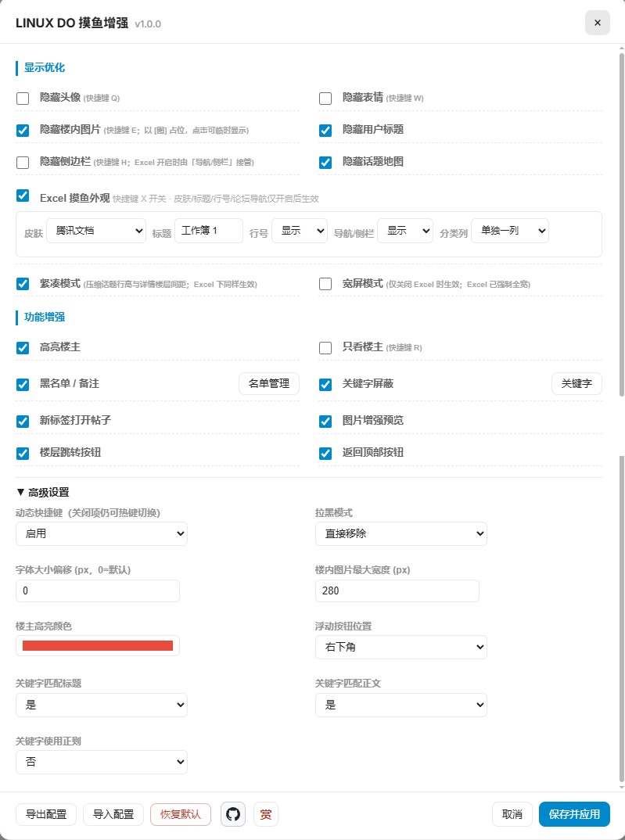Uncheck 隐藏话题地图 option
The height and width of the screenshot is (840, 625).
325,163
